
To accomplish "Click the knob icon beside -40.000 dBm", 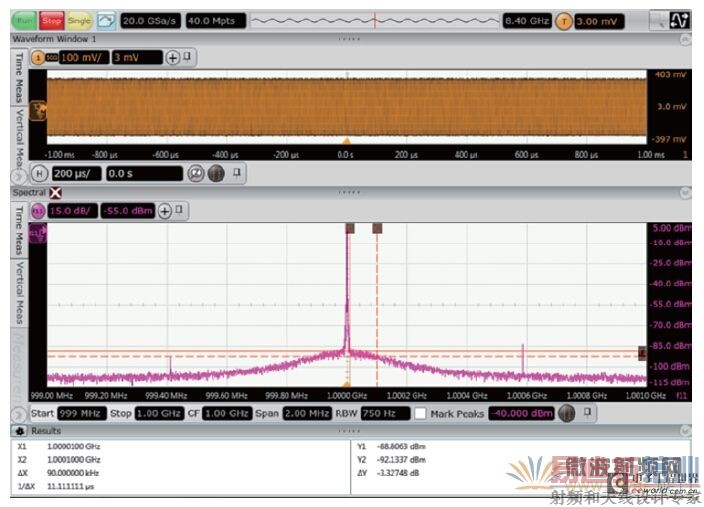I will (x=567, y=413).
